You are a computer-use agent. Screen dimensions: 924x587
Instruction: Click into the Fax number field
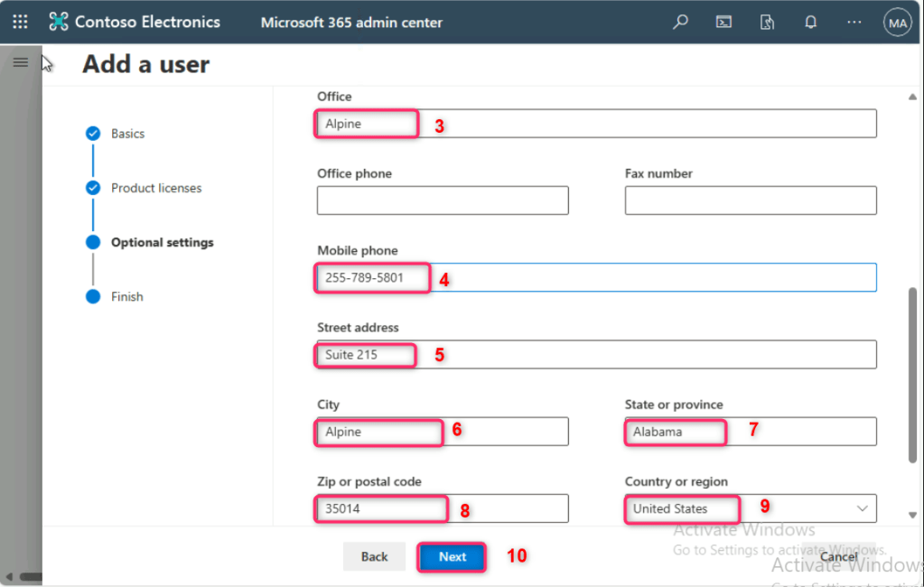pos(750,200)
